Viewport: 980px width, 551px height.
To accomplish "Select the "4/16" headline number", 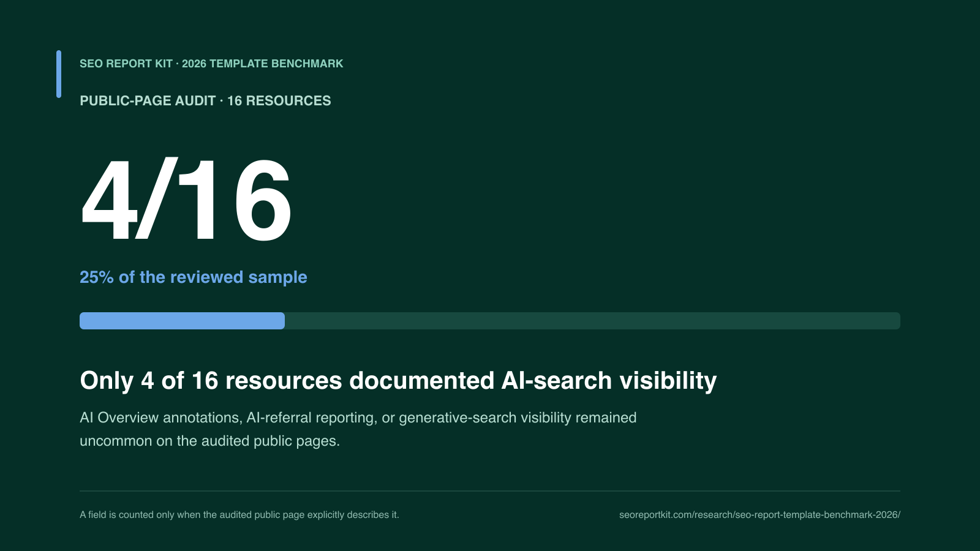I will click(186, 200).
